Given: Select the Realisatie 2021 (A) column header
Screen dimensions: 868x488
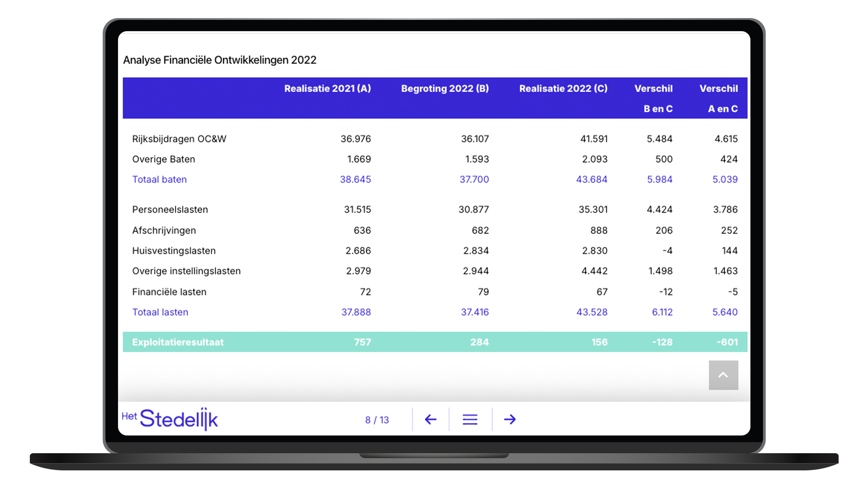Looking at the screenshot, I should pos(327,89).
